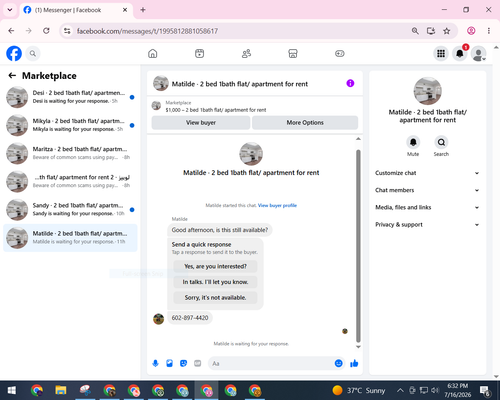
Task: Click the browser address bar URL
Action: point(147,31)
